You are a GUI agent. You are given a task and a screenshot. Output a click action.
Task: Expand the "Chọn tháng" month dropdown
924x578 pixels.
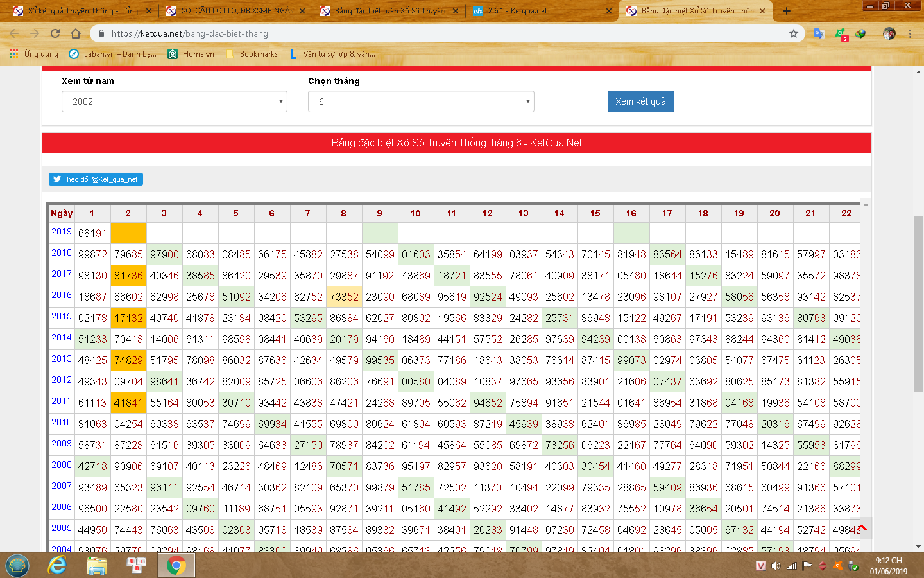(421, 101)
